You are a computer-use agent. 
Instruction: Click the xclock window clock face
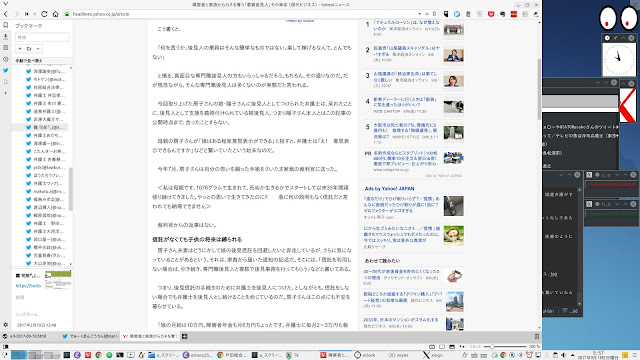(x=619, y=59)
